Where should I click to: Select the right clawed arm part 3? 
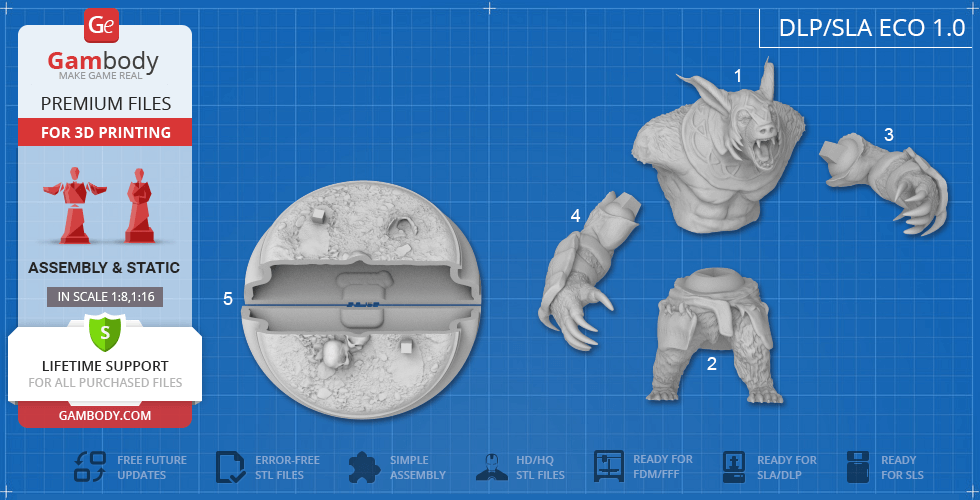pos(886,182)
